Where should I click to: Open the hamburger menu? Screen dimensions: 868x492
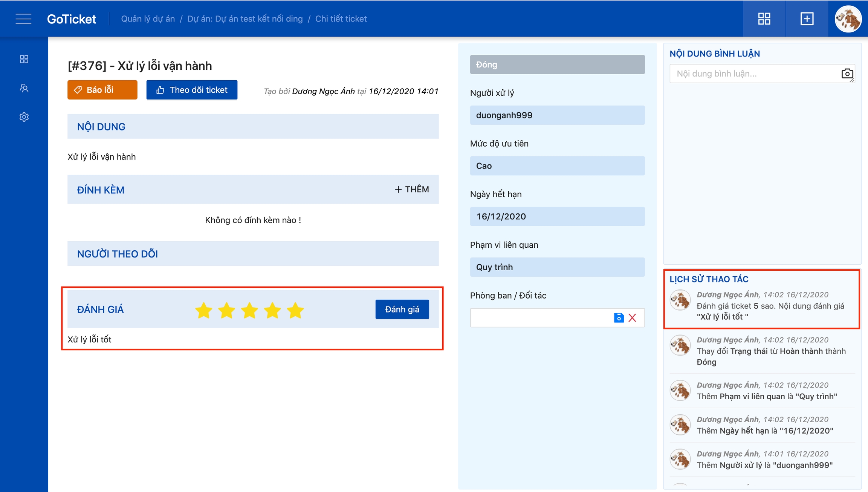click(x=23, y=19)
